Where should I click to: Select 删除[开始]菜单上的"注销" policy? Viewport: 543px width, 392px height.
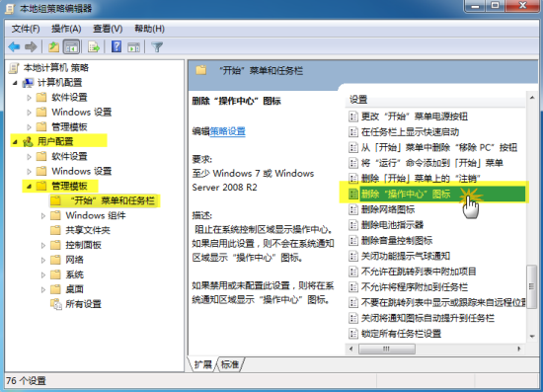(421, 179)
